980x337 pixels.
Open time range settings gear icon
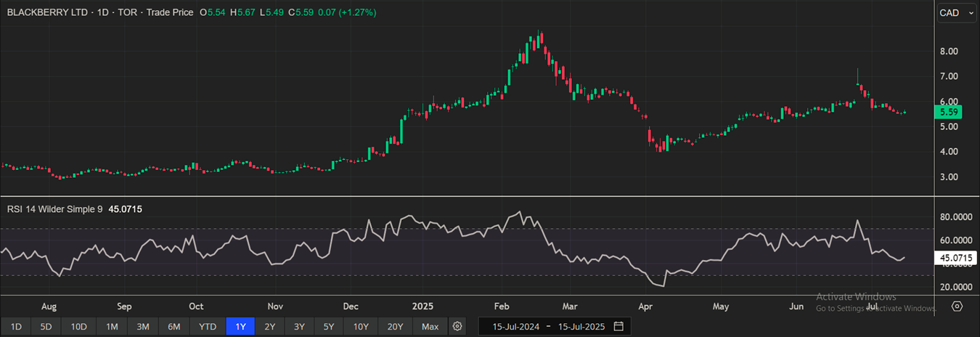[457, 327]
